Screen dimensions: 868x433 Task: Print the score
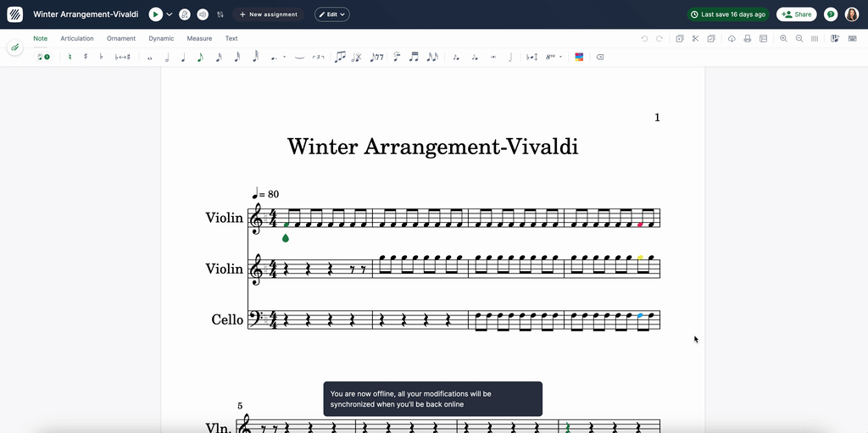pyautogui.click(x=748, y=39)
